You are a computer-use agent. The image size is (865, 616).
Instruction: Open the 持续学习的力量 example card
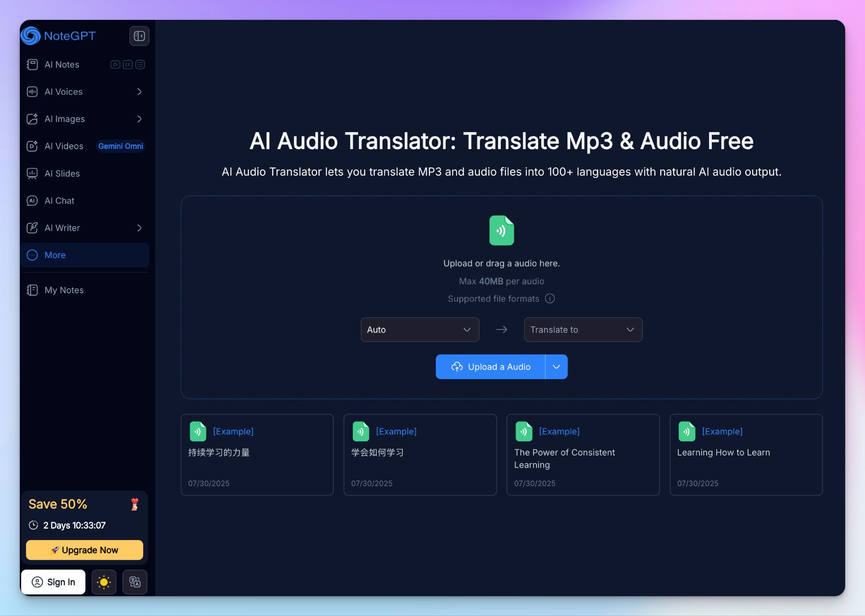pyautogui.click(x=257, y=455)
